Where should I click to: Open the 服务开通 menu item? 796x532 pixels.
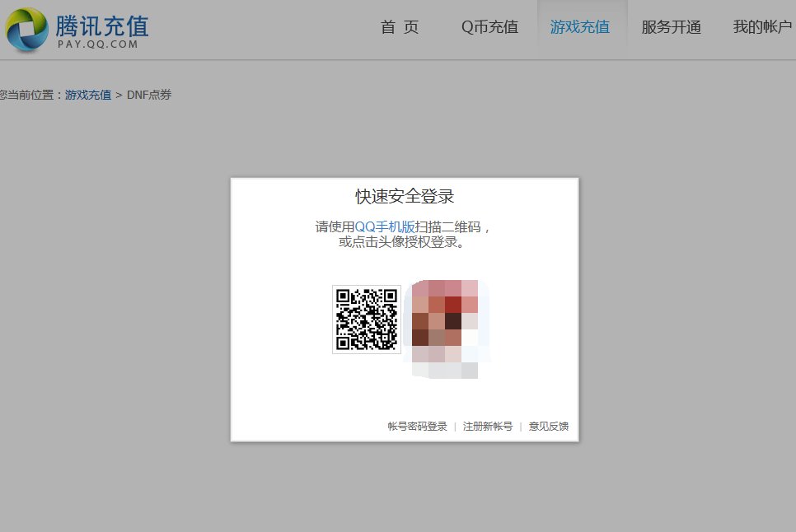point(671,26)
